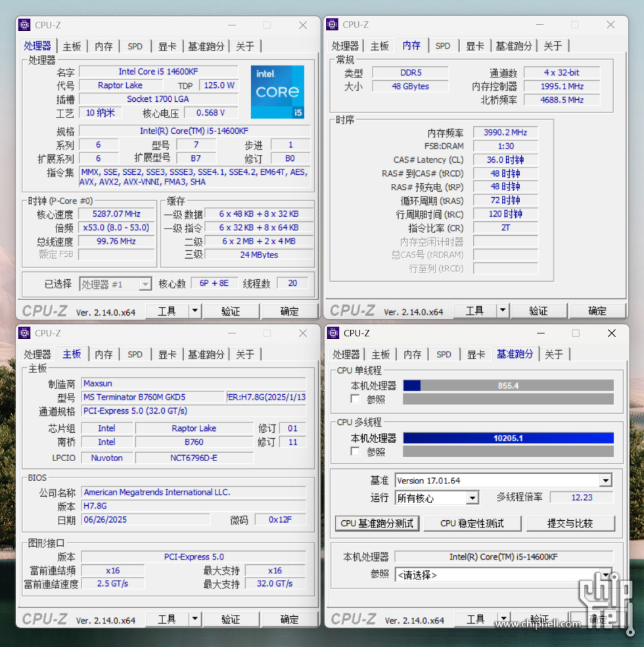Image resolution: width=644 pixels, height=647 pixels.
Task: Click the 名字 field Intel Core i5 14600KF
Action: tap(158, 72)
